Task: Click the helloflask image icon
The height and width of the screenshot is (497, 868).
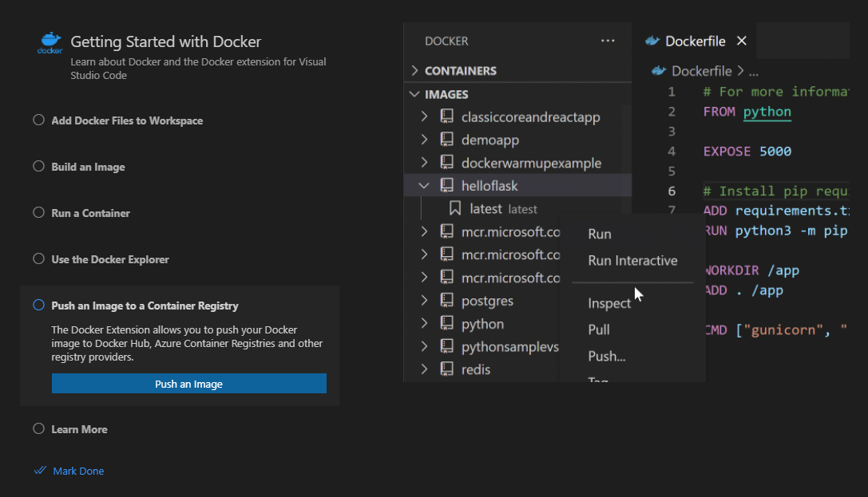Action: coord(447,186)
